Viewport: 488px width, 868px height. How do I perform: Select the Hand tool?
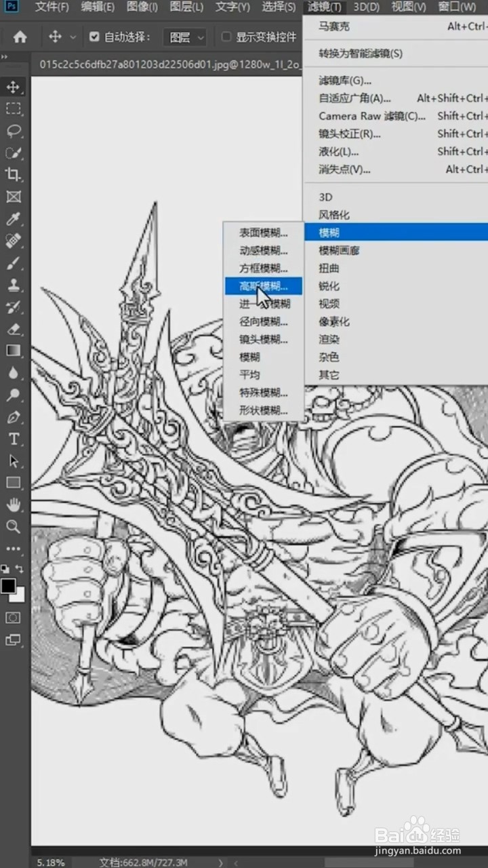pos(14,505)
